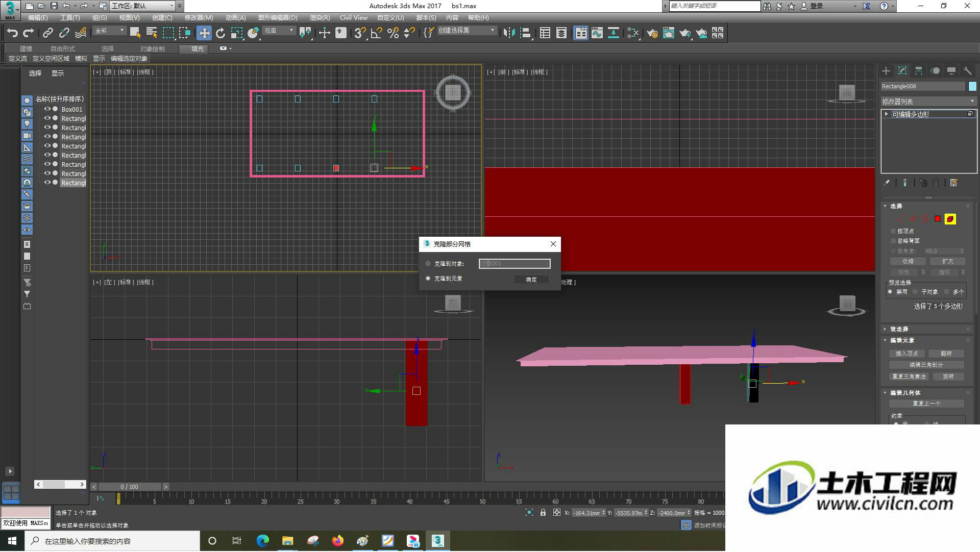
Task: Open the named selection sets dropdown
Action: tap(467, 31)
